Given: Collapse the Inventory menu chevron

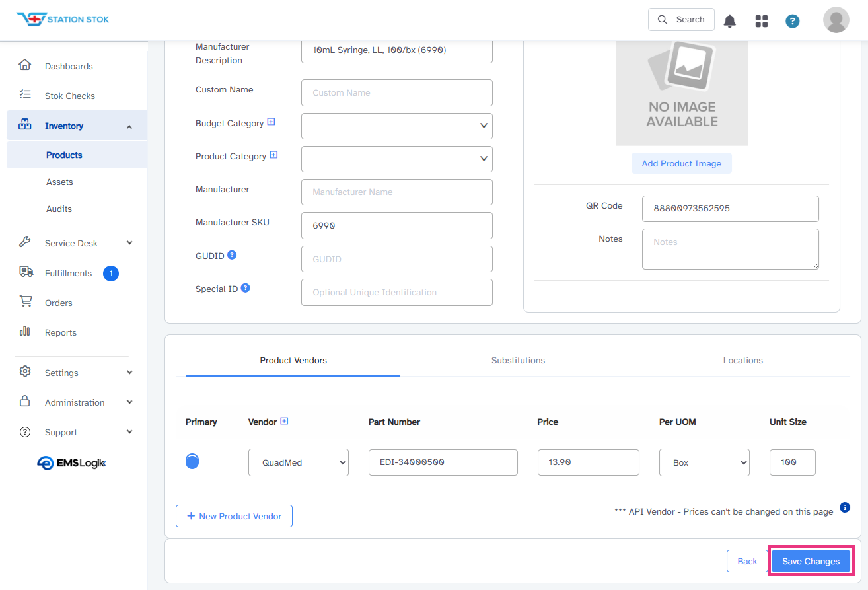Looking at the screenshot, I should point(129,126).
